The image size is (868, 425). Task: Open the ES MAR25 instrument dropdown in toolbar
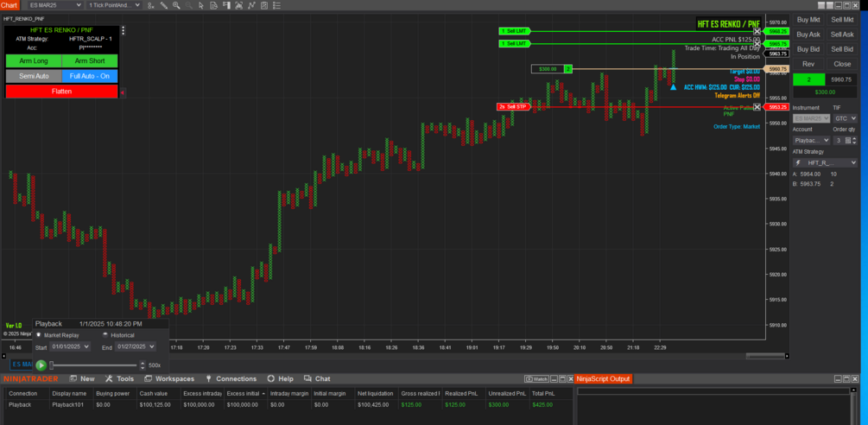54,5
